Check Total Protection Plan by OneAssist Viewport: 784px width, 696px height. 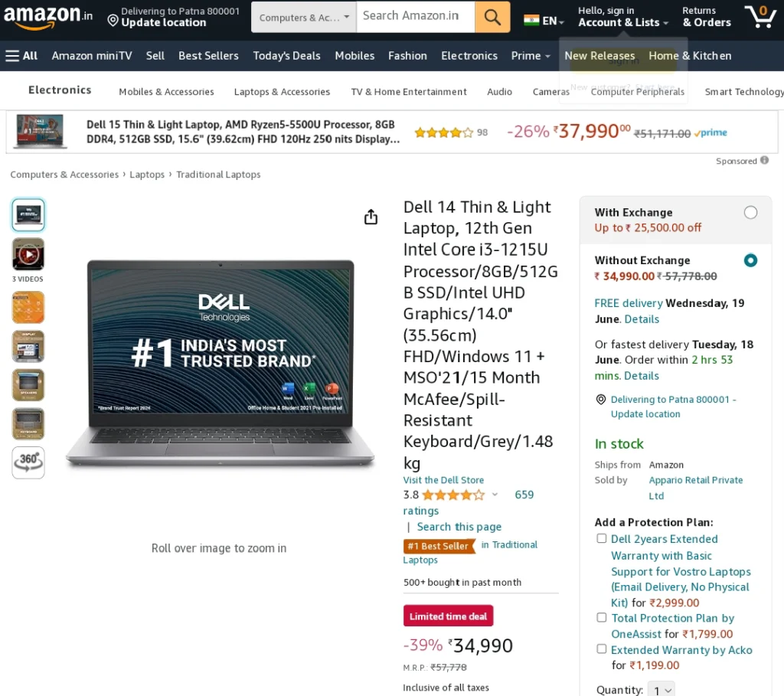point(602,617)
